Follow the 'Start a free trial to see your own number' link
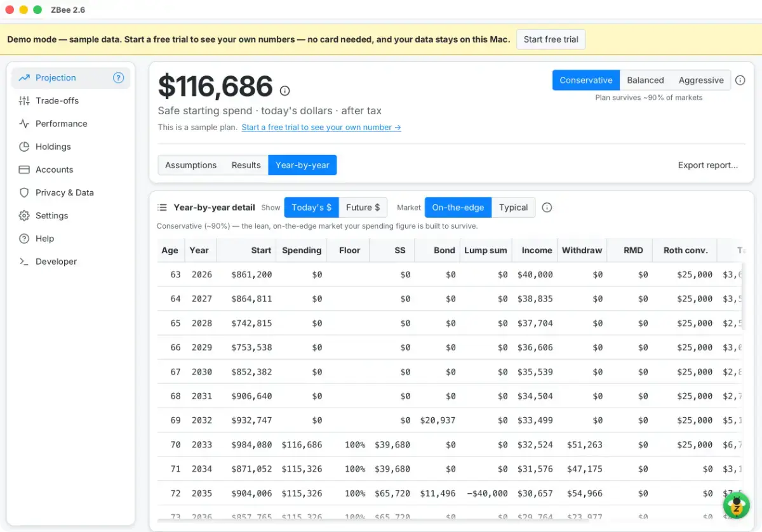Screen dimensions: 762x532 click(x=321, y=128)
